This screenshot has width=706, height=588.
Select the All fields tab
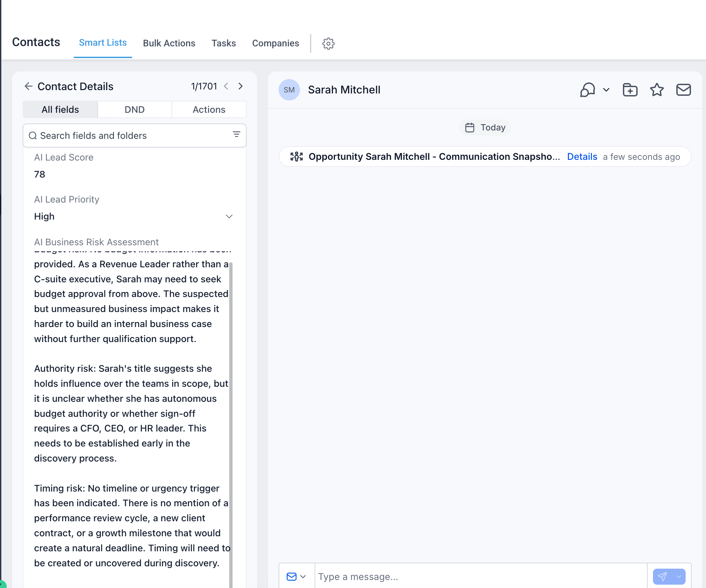[x=60, y=109]
